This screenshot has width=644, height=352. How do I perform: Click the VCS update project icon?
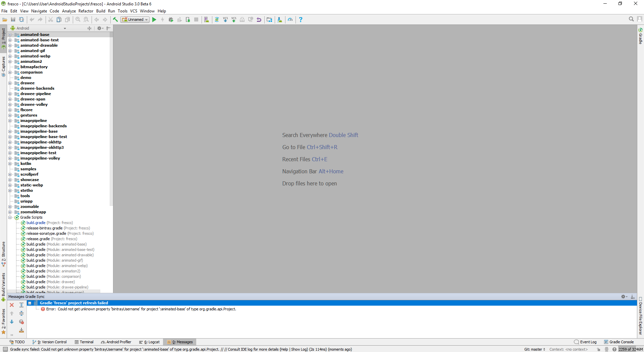pyautogui.click(x=225, y=19)
